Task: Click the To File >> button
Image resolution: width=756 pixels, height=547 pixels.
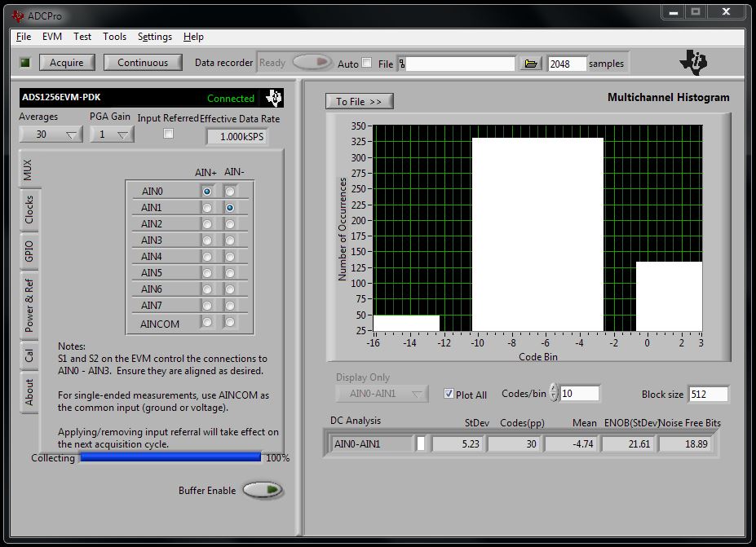Action: (359, 101)
